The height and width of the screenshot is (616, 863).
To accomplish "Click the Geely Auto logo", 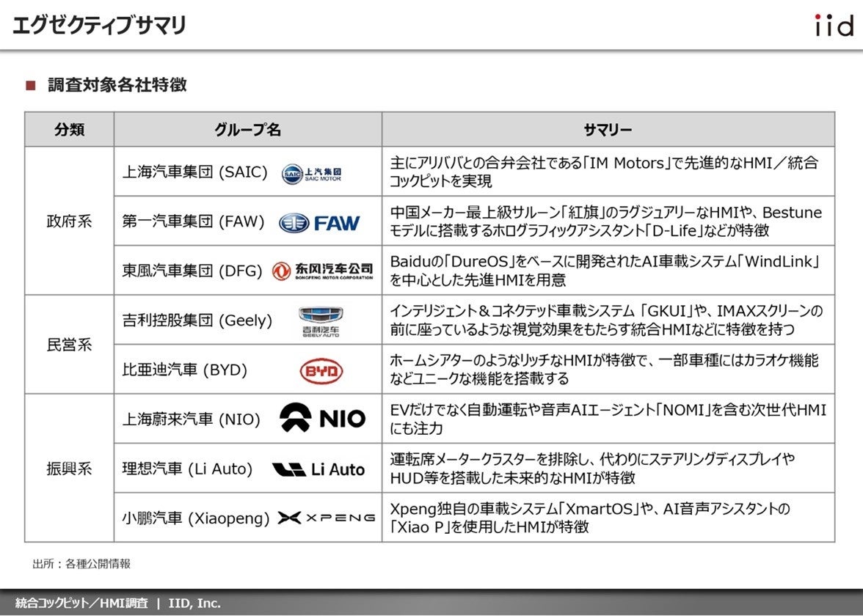I will coord(321,322).
